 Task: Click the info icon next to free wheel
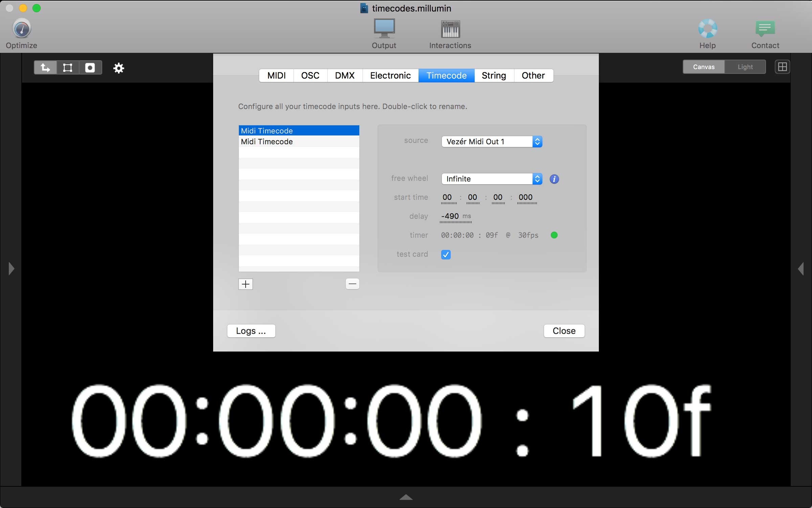554,179
